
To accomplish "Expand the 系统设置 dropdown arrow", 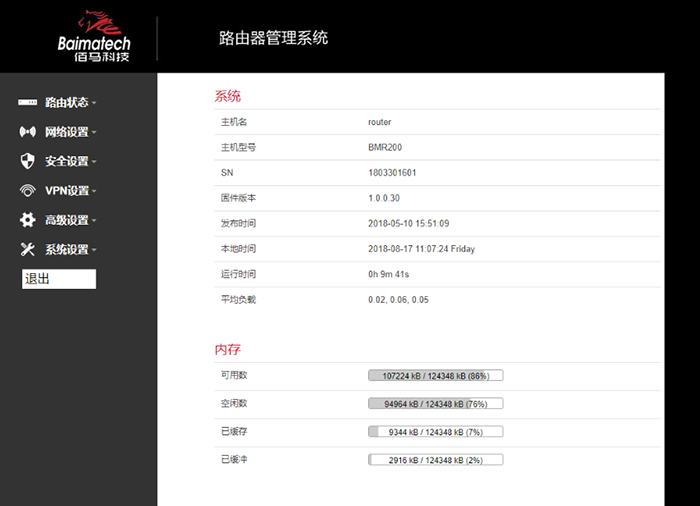I will pos(94,250).
